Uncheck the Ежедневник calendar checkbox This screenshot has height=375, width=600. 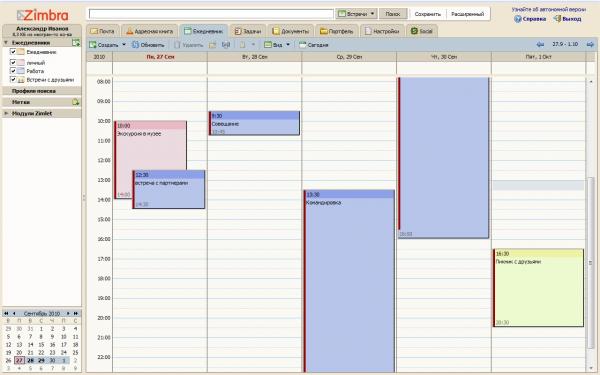tap(13, 52)
